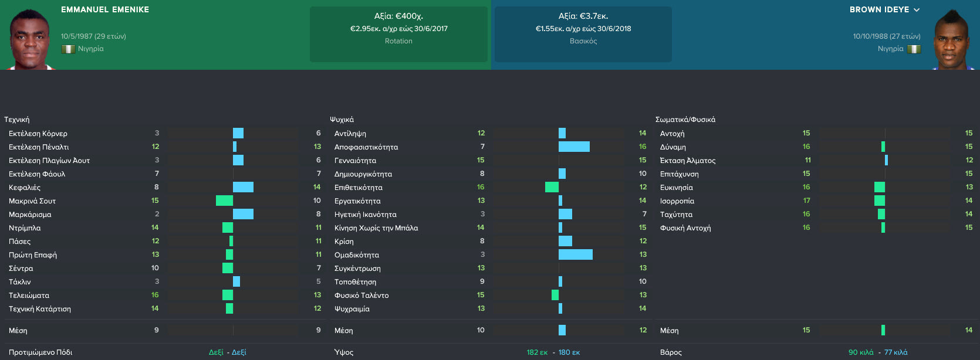Click Emmanuel Emenike's player portrait
The width and height of the screenshot is (980, 360).
click(x=31, y=39)
